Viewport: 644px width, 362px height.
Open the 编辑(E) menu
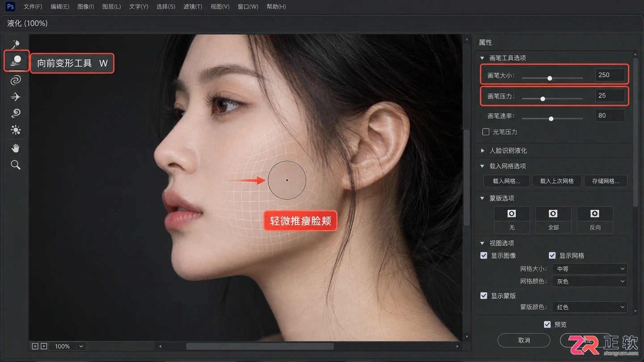coord(60,7)
